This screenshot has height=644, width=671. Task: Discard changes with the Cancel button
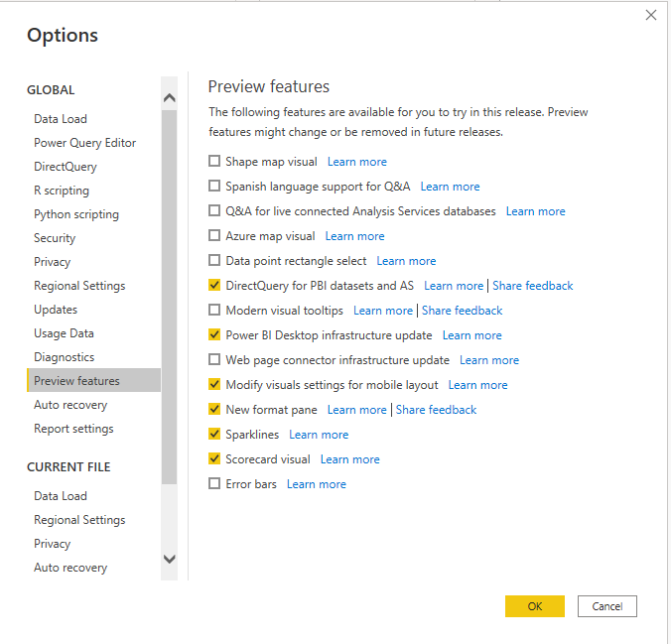606,606
